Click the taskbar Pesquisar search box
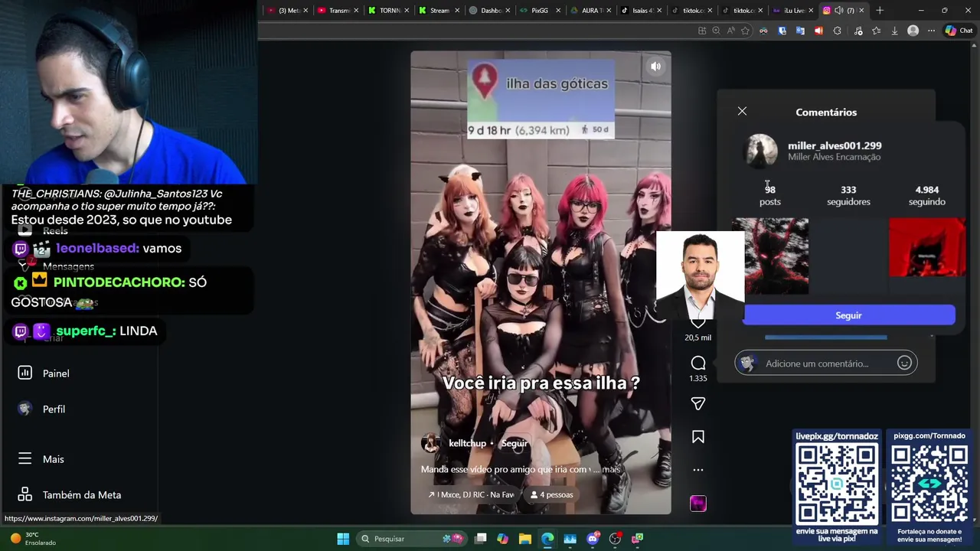 point(412,539)
